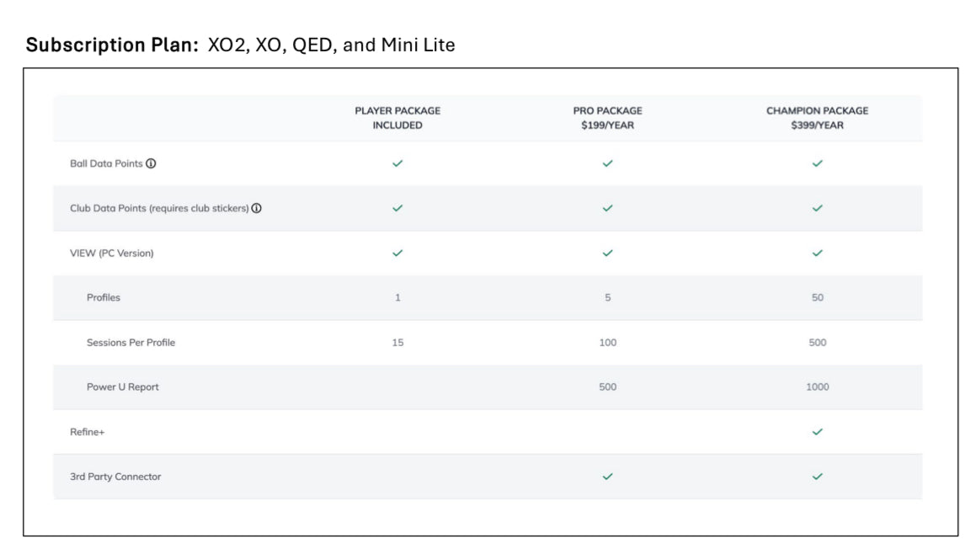Click Pro Package checkmark for 3rd Party Connector

coord(607,477)
